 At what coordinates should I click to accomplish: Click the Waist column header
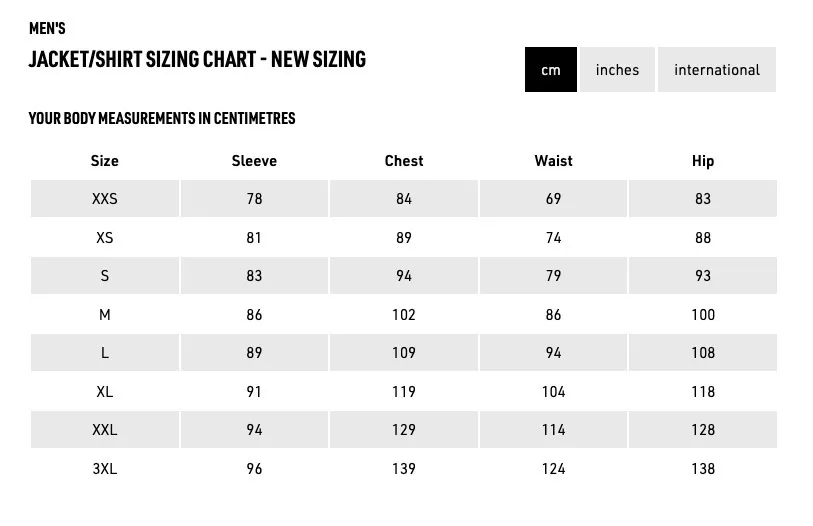tap(553, 161)
